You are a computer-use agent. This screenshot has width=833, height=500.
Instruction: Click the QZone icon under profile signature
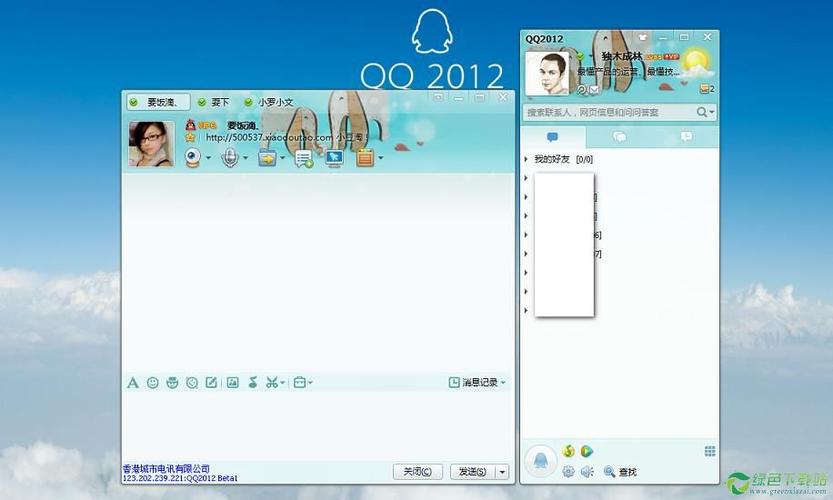(x=582, y=90)
